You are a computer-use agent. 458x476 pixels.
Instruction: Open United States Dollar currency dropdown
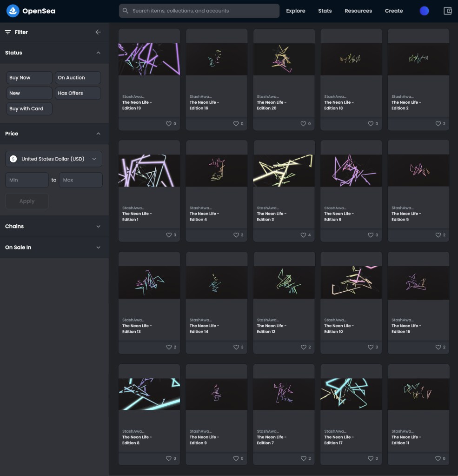tap(53, 159)
